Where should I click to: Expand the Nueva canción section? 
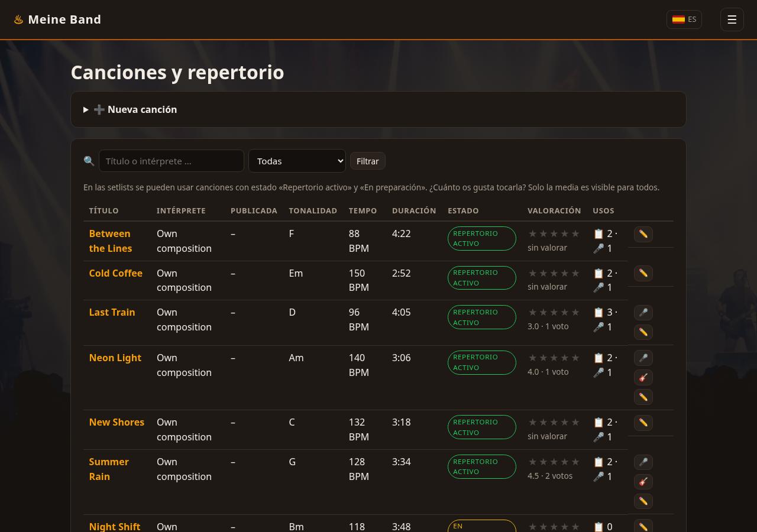click(x=378, y=109)
